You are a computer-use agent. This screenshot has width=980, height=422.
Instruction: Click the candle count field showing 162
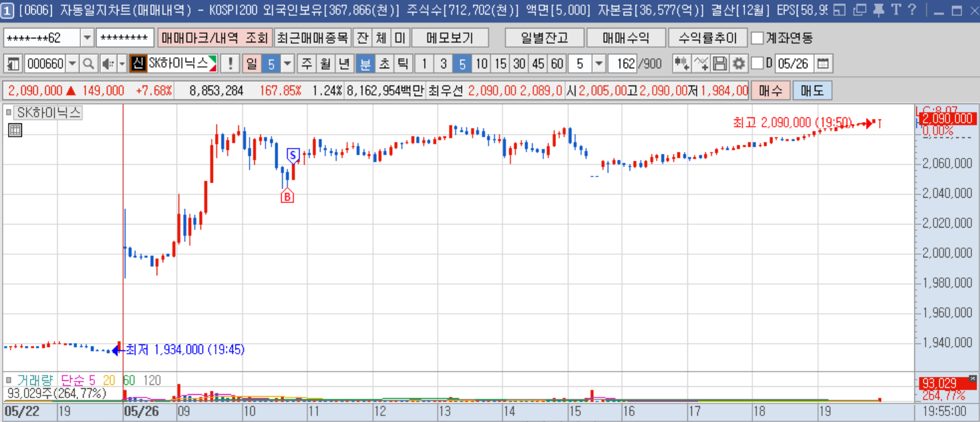point(622,64)
